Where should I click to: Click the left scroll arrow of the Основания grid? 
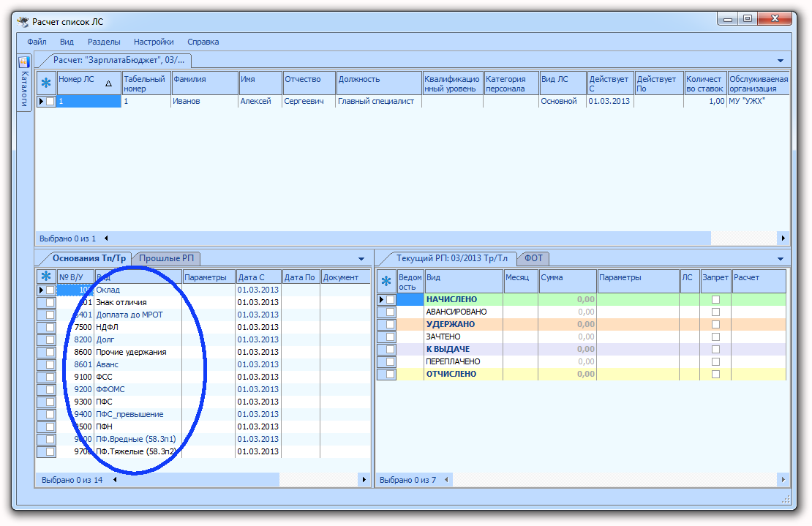[115, 479]
